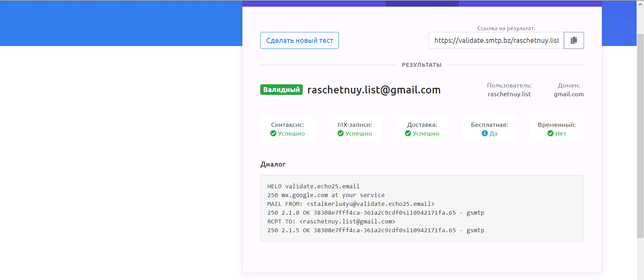The image size is (644, 280).
Task: Click the Бесплатная label
Action: [489, 125]
